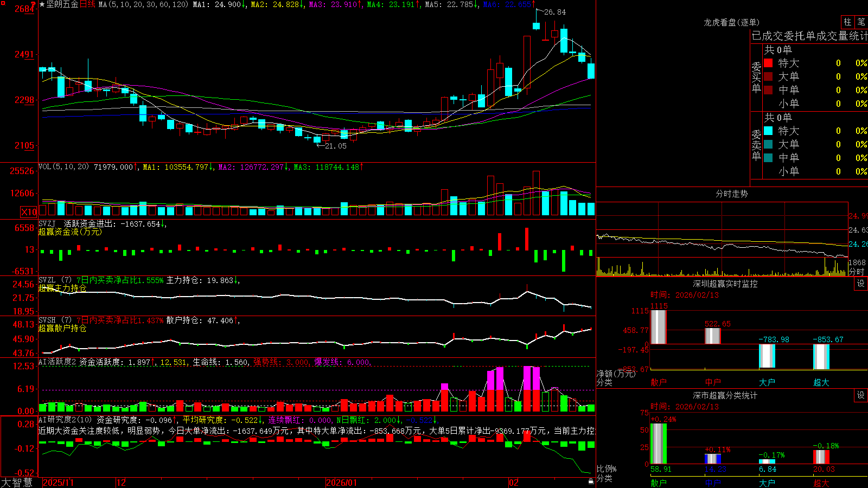Click the cyan 特大 sell-order swatch

768,131
